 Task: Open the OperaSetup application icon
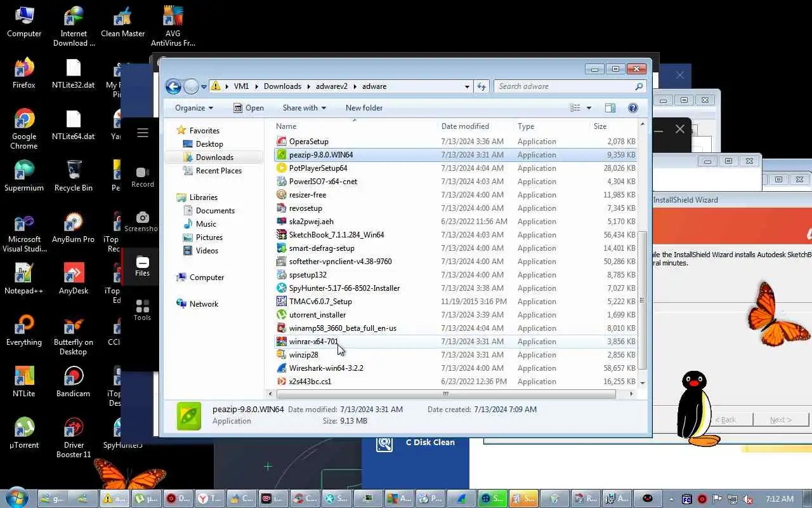pos(282,142)
